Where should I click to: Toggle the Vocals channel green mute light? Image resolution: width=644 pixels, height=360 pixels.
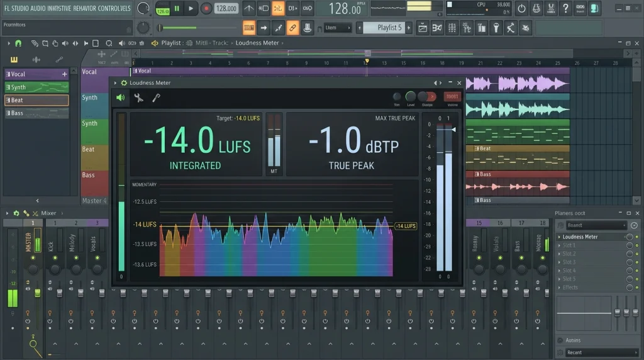(97, 257)
